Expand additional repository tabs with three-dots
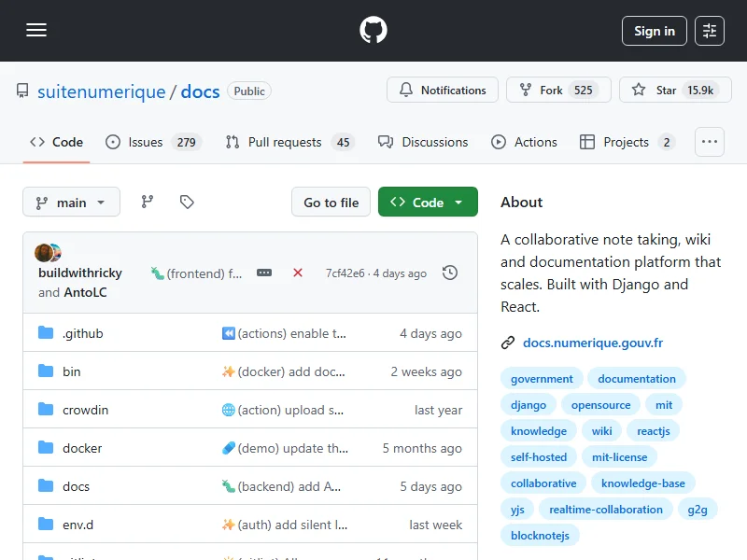The image size is (747, 560). pos(710,142)
